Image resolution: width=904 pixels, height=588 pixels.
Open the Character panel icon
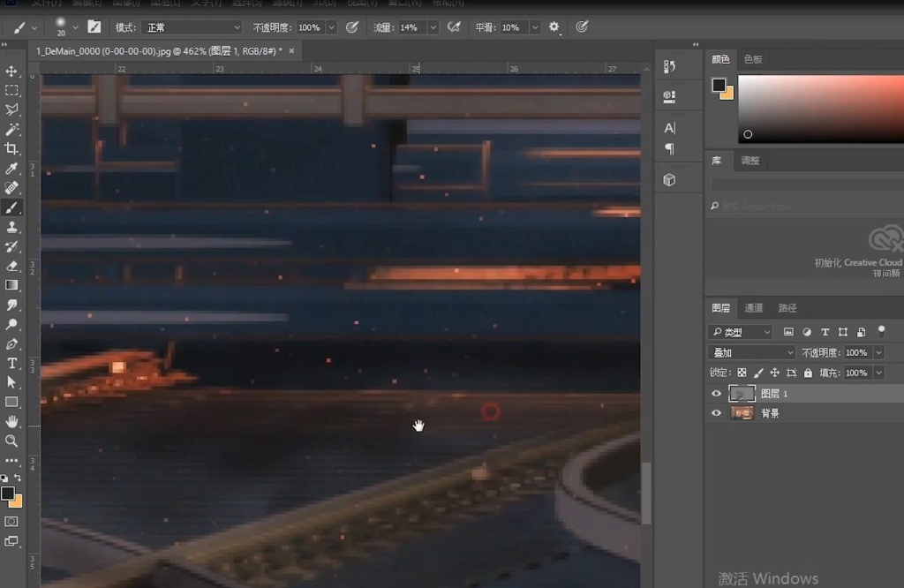[x=669, y=128]
